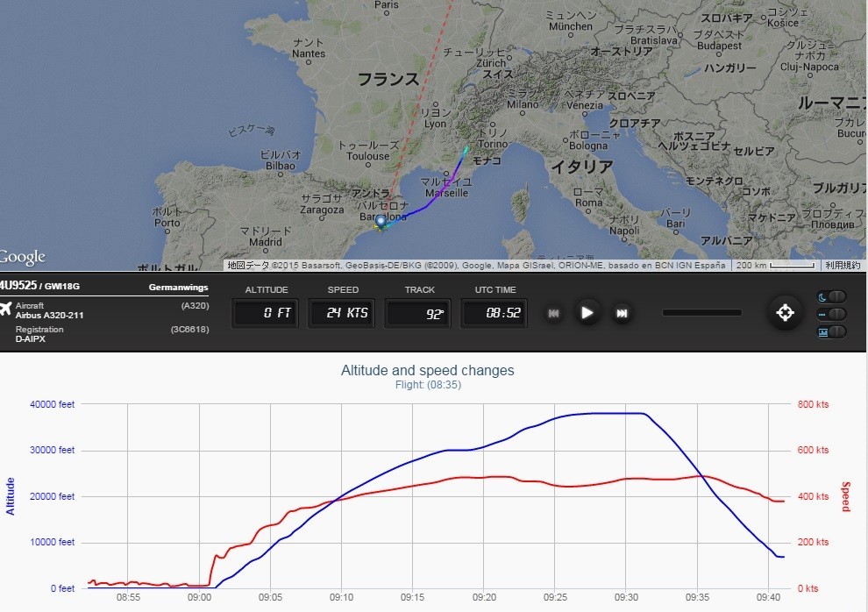The width and height of the screenshot is (868, 612).
Task: Click the fast-forward playback icon
Action: pos(622,313)
